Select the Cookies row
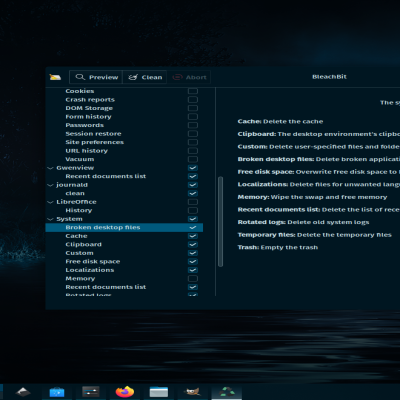 pyautogui.click(x=124, y=91)
